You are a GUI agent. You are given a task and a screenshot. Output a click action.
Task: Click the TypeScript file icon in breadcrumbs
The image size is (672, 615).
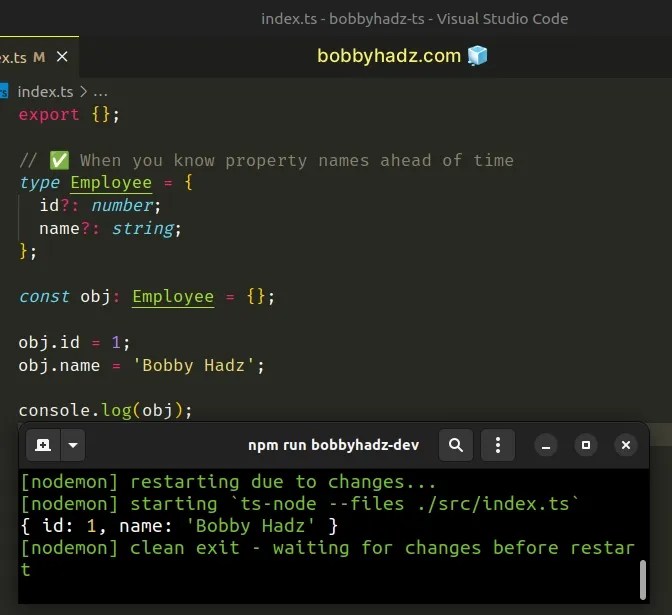click(4, 91)
